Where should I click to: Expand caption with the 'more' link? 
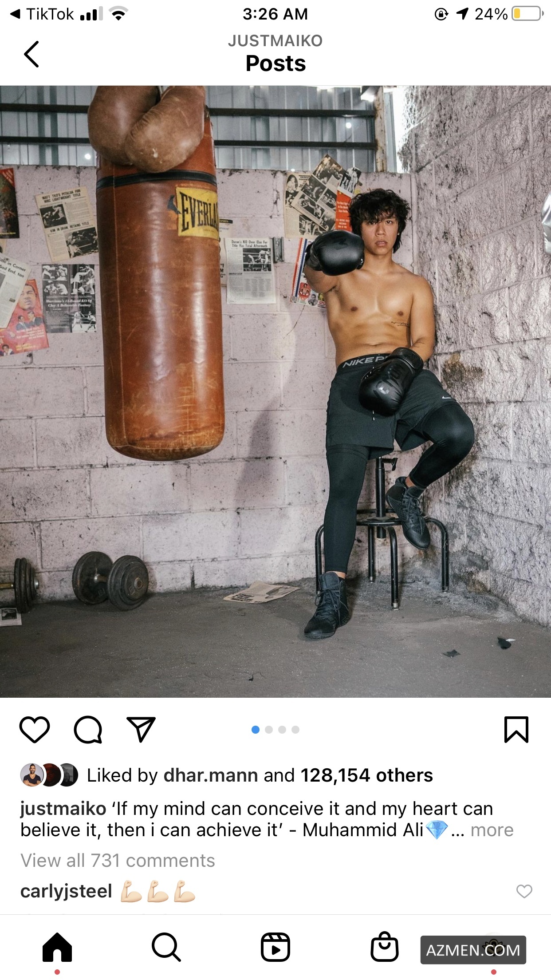tap(492, 830)
